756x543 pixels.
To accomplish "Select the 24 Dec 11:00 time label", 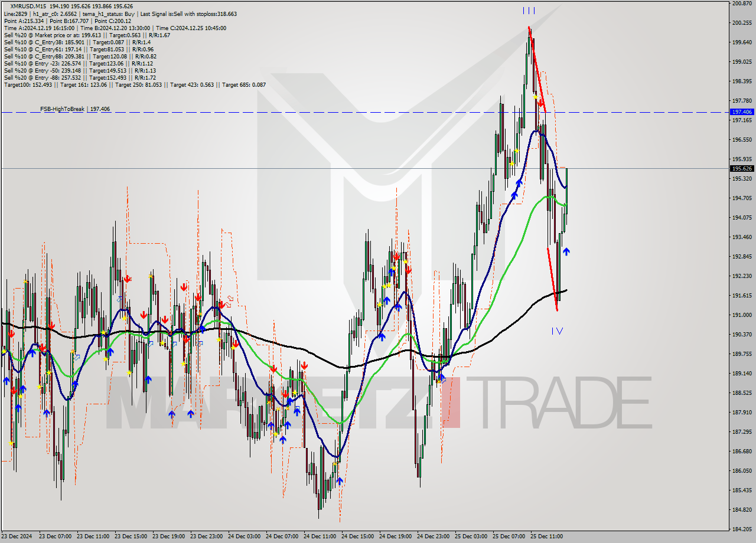I will tap(320, 537).
